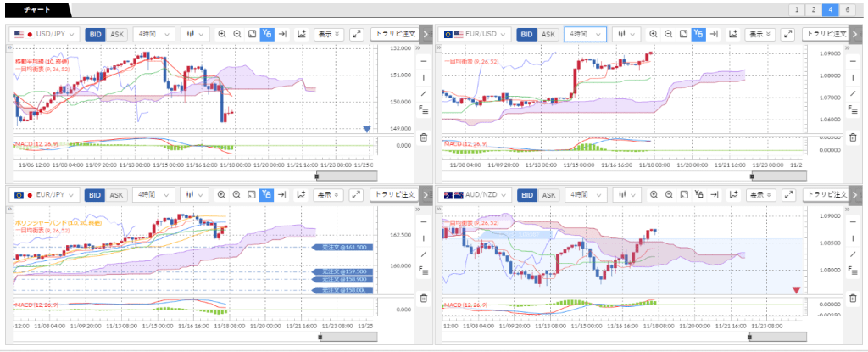Open the 4時間 timeframe dropdown on EUR/USD

tap(585, 34)
